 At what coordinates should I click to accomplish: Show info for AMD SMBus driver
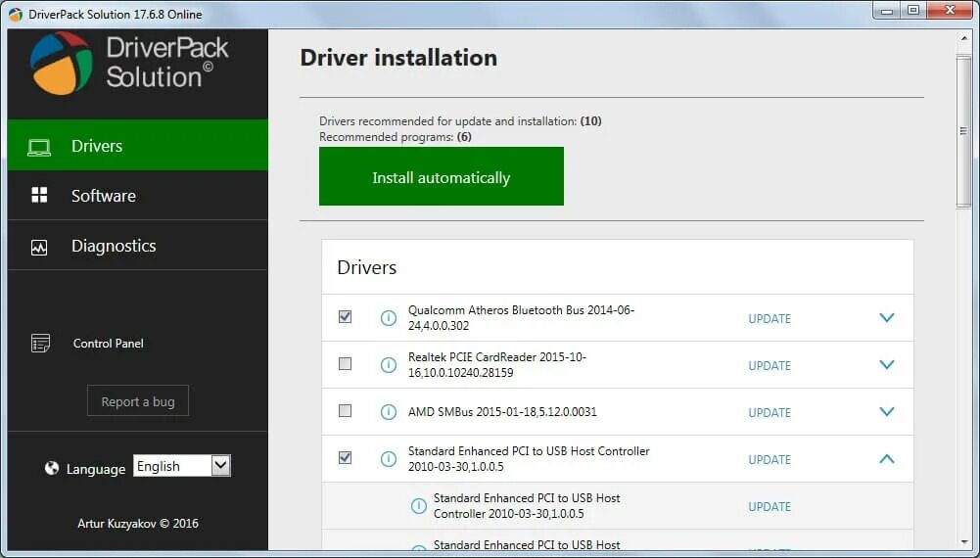388,412
